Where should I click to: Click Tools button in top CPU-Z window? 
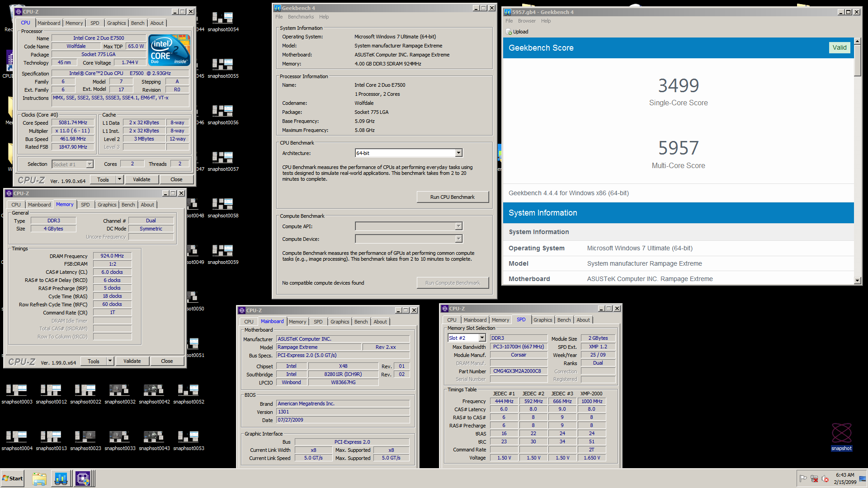click(x=103, y=179)
